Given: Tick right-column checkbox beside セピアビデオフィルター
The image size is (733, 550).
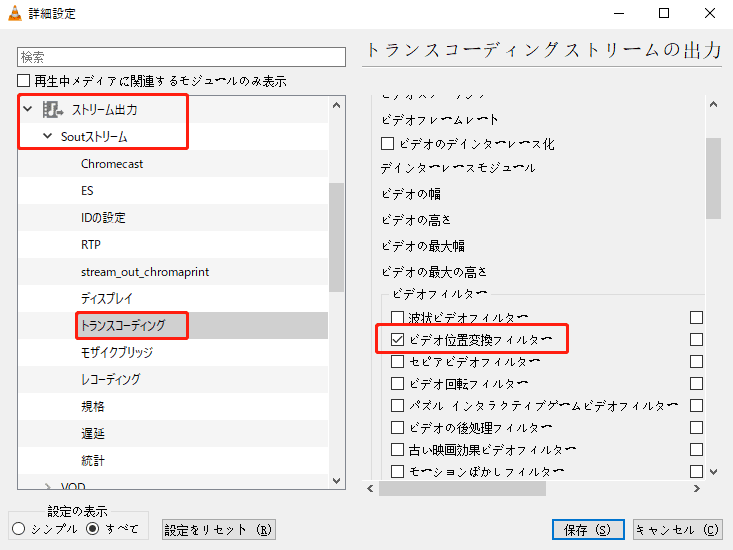Looking at the screenshot, I should [x=697, y=362].
